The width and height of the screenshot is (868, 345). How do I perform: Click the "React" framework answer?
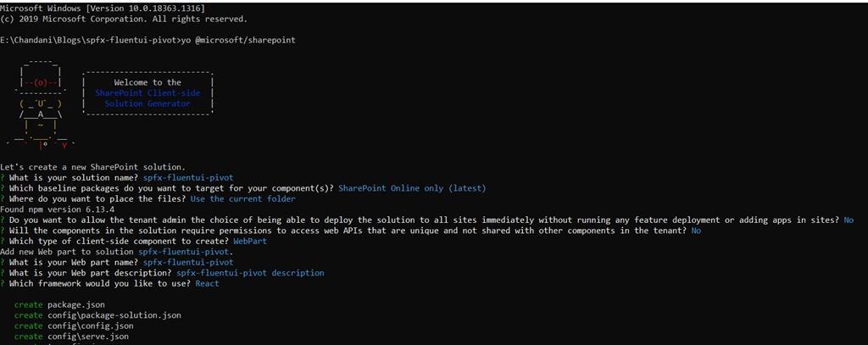click(x=207, y=283)
